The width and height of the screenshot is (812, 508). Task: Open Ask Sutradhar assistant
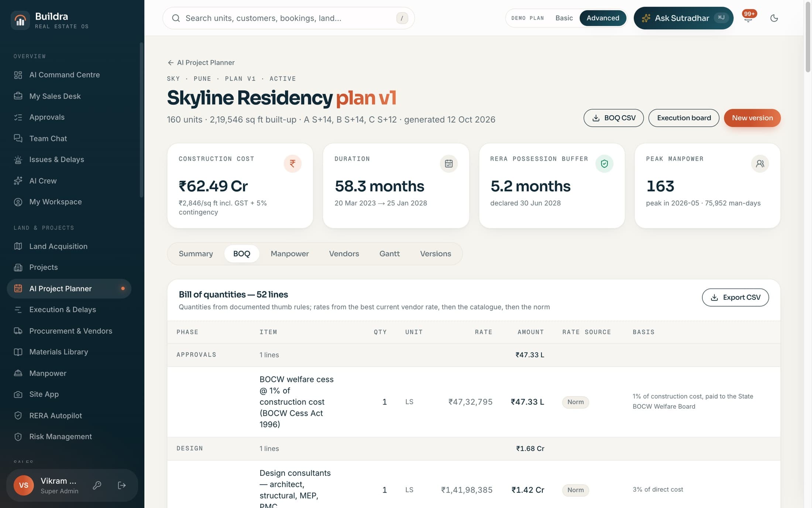pos(683,18)
